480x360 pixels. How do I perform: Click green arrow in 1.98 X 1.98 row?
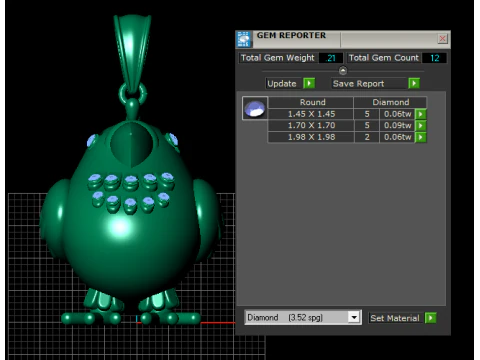coord(421,137)
